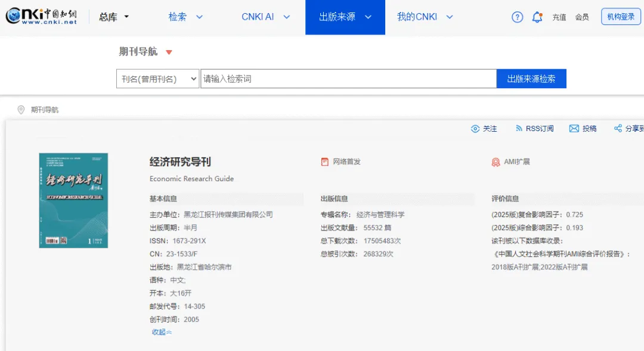The width and height of the screenshot is (644, 351).
Task: Click the 邮发代号 14-305 value
Action: point(194,306)
